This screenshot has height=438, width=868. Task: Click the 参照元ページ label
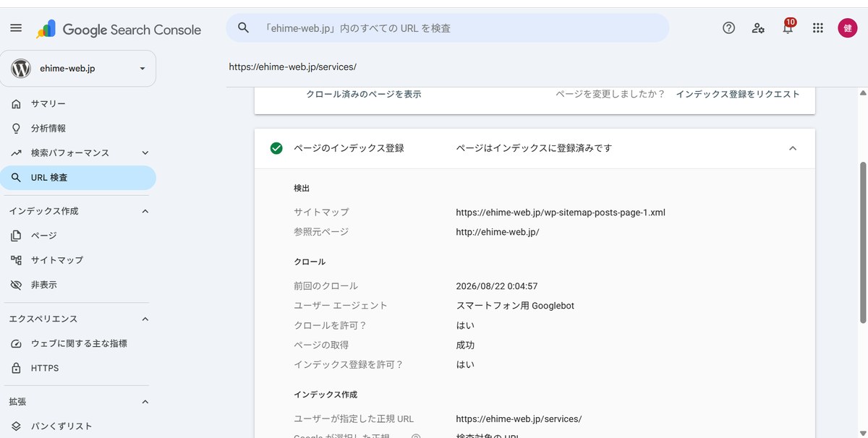(x=321, y=232)
